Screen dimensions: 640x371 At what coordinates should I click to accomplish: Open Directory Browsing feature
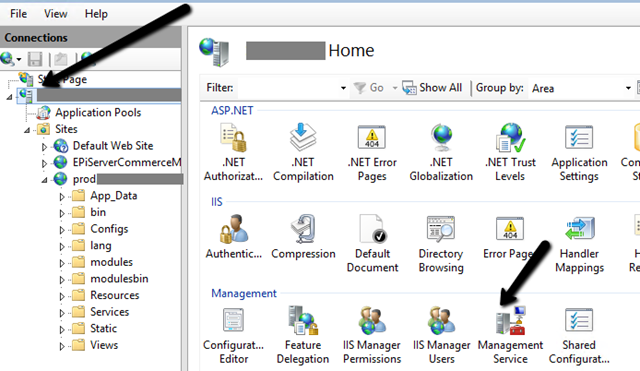[441, 244]
